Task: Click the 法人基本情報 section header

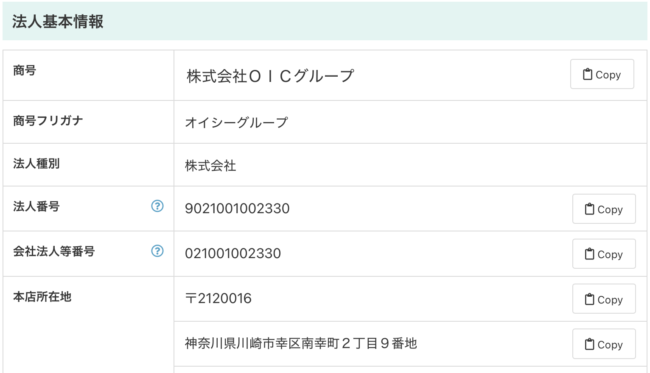Action: tap(58, 22)
